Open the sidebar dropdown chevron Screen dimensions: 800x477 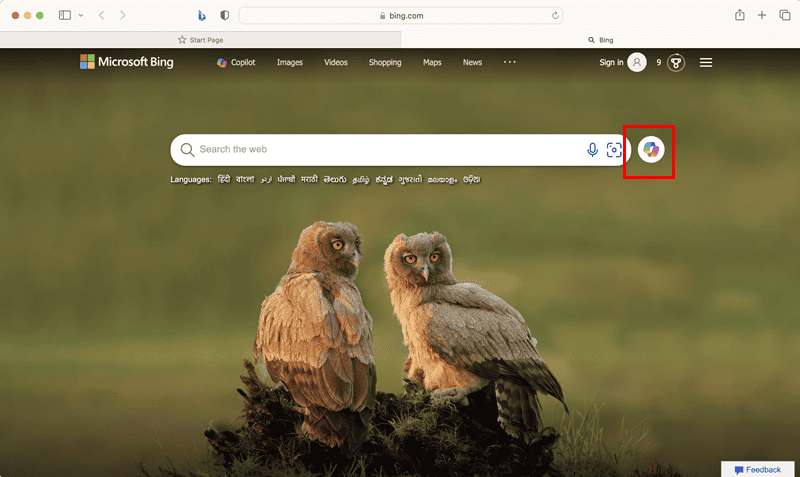click(x=81, y=15)
